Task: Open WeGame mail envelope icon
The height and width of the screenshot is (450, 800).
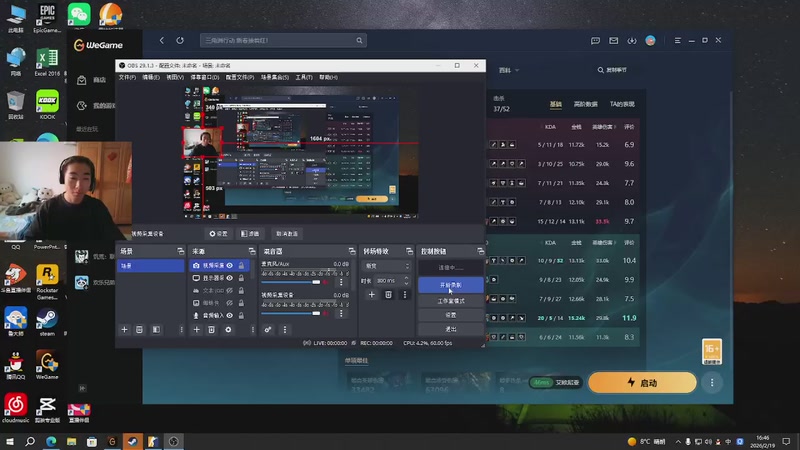Action: (614, 40)
